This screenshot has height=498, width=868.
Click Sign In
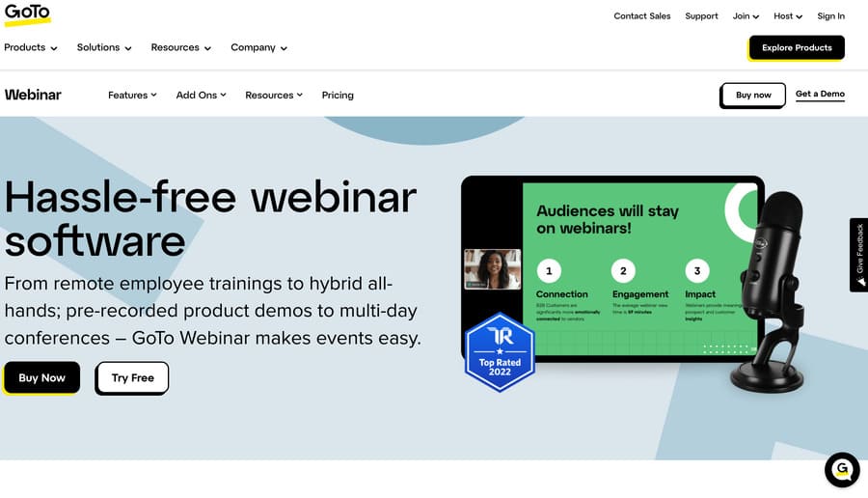[x=831, y=16]
